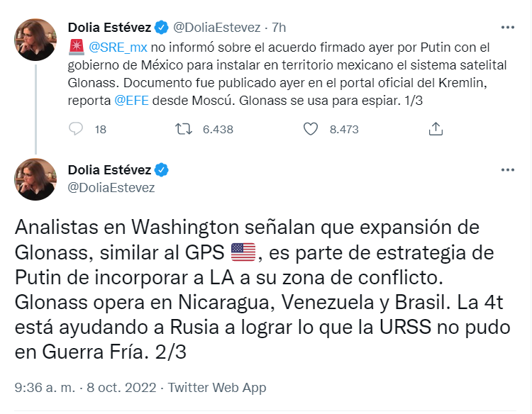Click verified badge on first tweet
This screenshot has height=414, width=532.
coord(162,28)
